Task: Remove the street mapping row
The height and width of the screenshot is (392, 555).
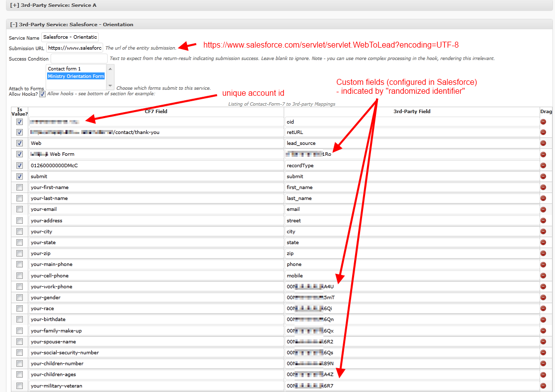Action: coord(543,221)
